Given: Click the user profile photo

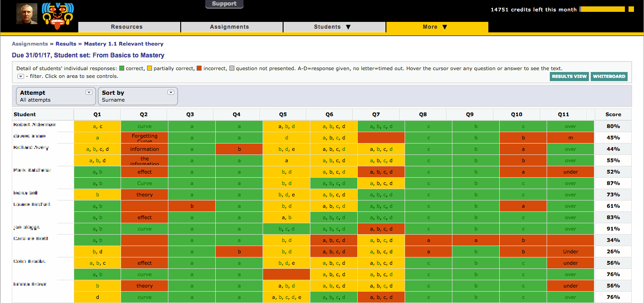Looking at the screenshot, I should pyautogui.click(x=27, y=14).
